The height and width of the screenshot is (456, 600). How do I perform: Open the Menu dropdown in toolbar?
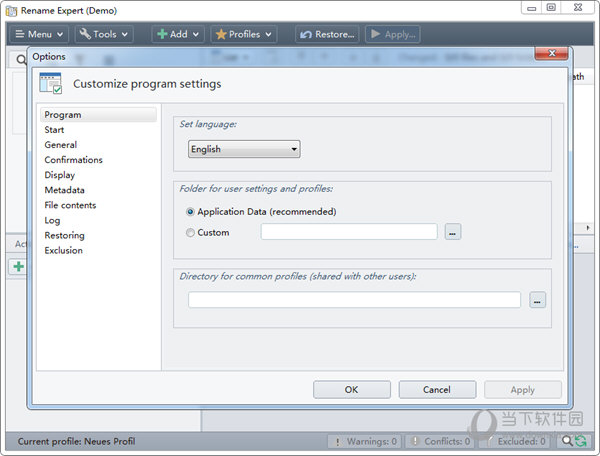click(x=39, y=34)
